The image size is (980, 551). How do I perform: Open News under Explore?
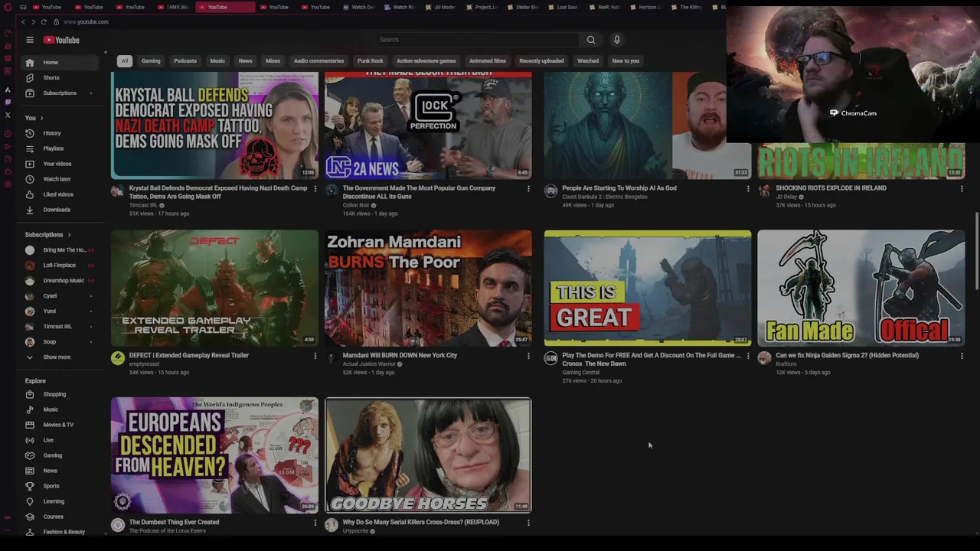pyautogui.click(x=60, y=471)
